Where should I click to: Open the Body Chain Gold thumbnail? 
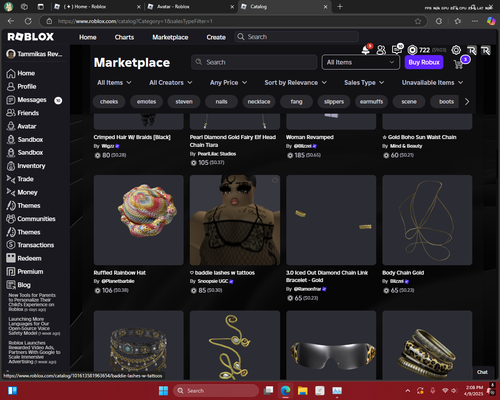[427, 220]
